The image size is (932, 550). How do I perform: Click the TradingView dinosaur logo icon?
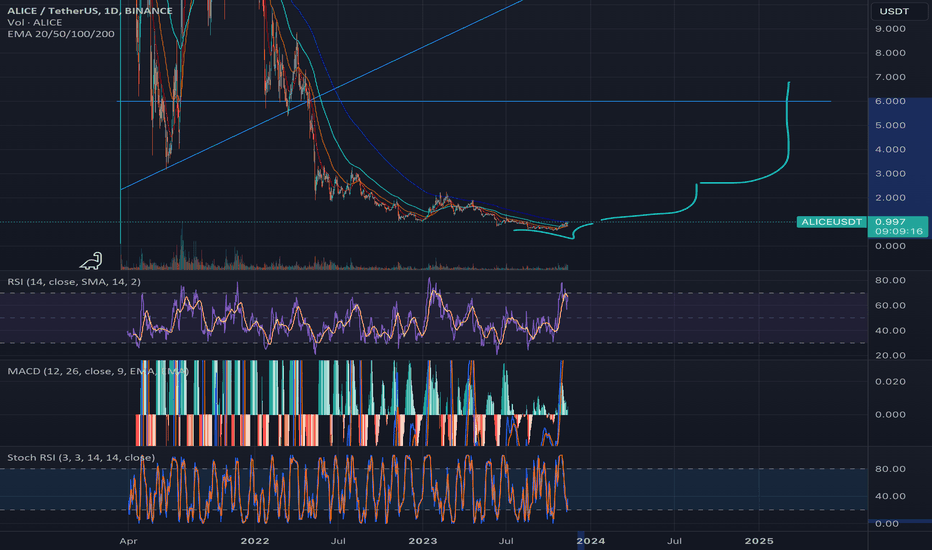click(x=92, y=261)
